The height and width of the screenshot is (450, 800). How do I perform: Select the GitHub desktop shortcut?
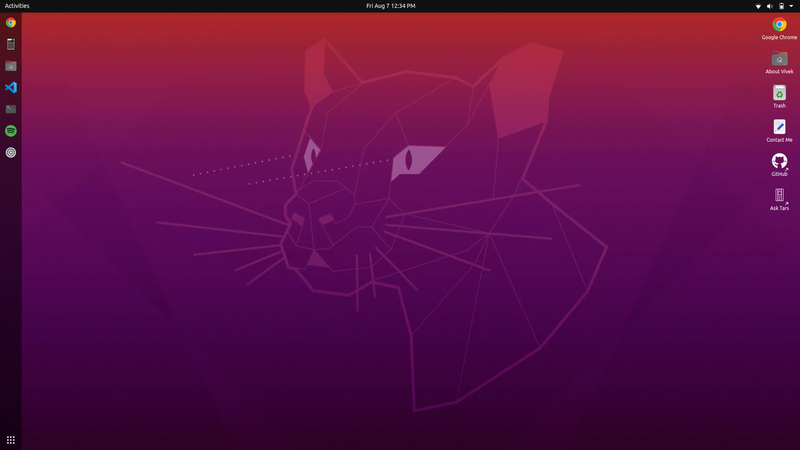779,165
